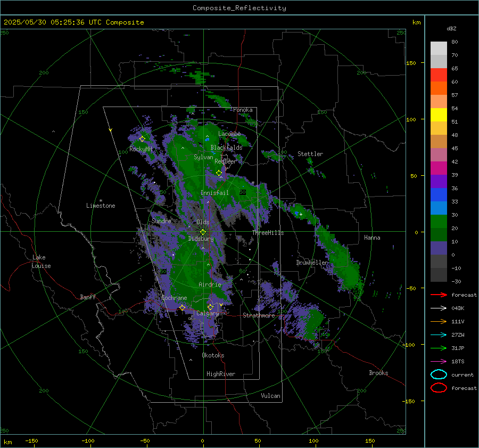Click the 150 tick label on right axis
479x448 pixels.
(x=411, y=63)
